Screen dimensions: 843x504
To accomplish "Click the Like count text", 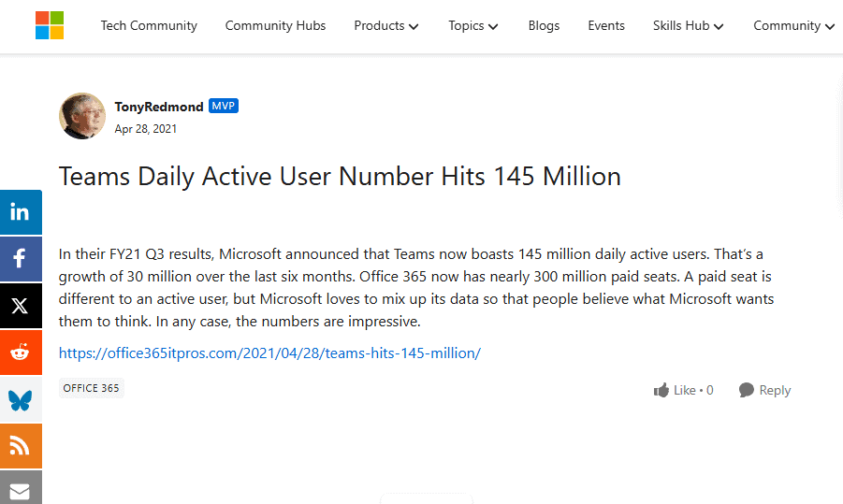I will (x=693, y=390).
